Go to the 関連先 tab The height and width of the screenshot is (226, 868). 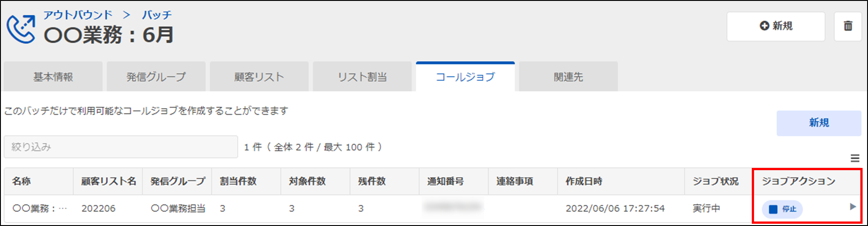point(568,77)
